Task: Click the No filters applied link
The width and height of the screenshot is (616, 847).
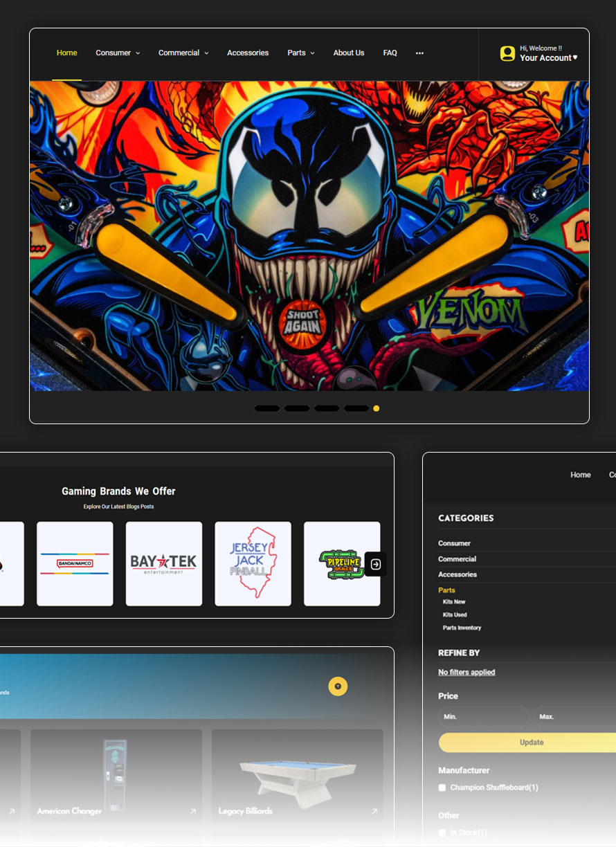Action: pos(466,672)
